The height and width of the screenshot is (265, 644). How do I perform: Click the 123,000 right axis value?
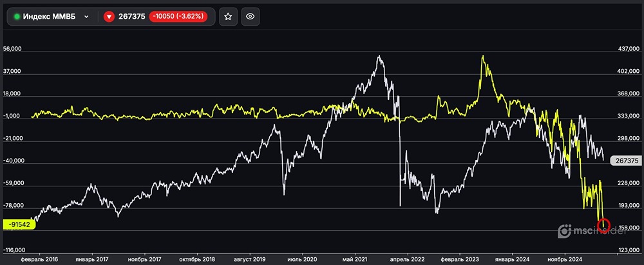point(629,250)
